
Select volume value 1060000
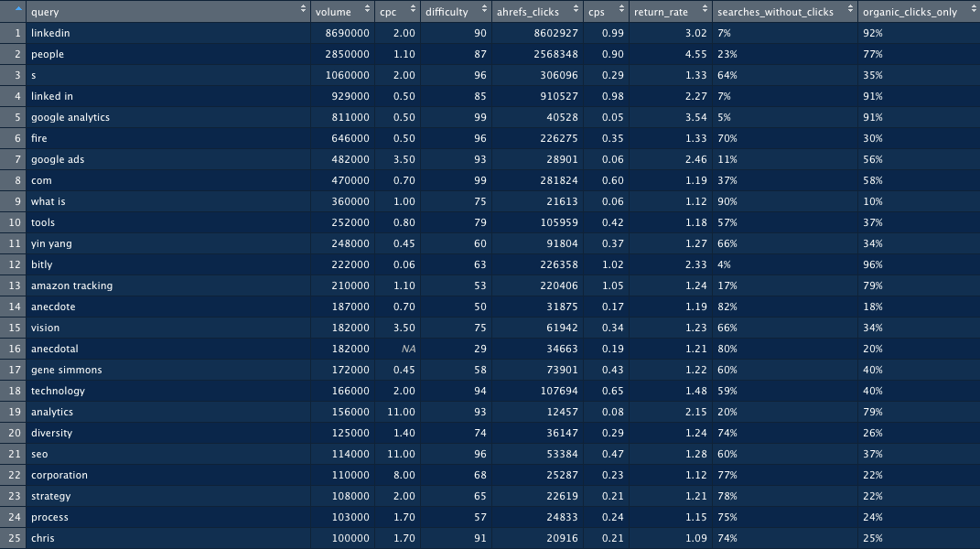(347, 75)
